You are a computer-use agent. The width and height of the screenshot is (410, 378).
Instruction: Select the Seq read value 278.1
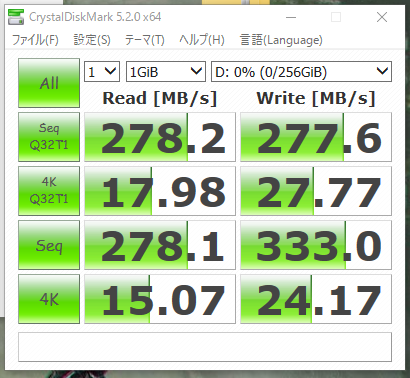pos(160,245)
